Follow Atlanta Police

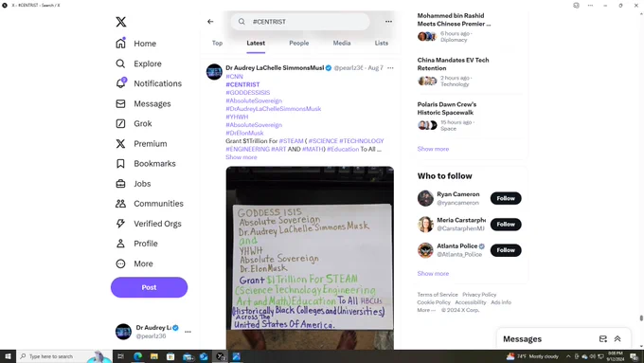(506, 250)
